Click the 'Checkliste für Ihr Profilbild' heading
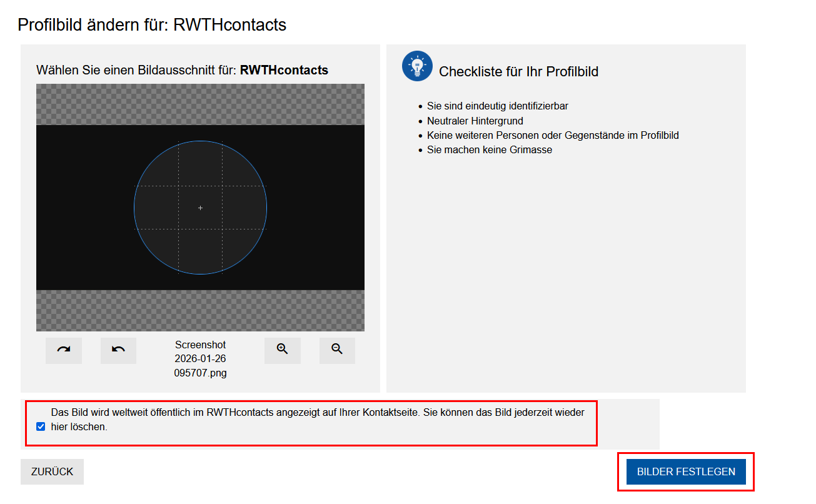 click(x=518, y=72)
